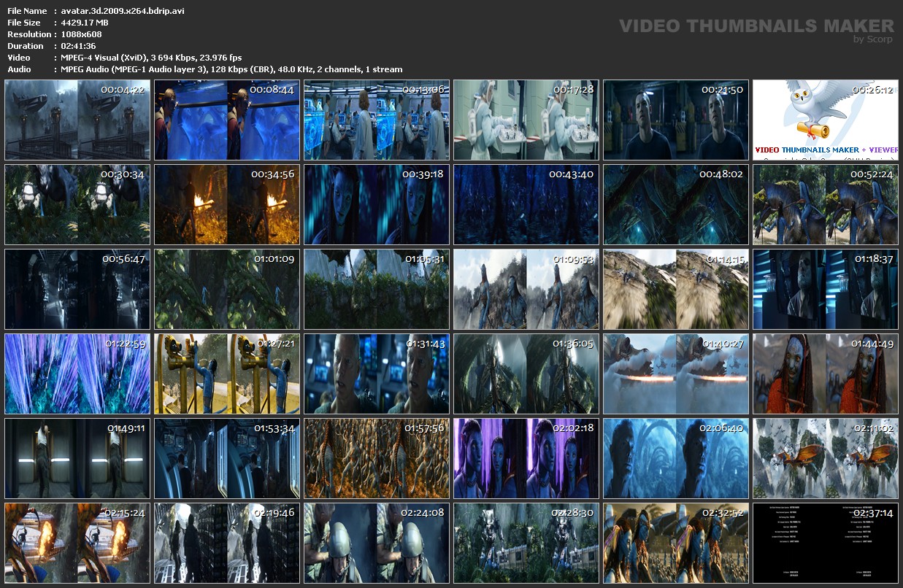903x588 pixels.
Task: Open the yellow machinery frame at 01:27:21
Action: (227, 374)
